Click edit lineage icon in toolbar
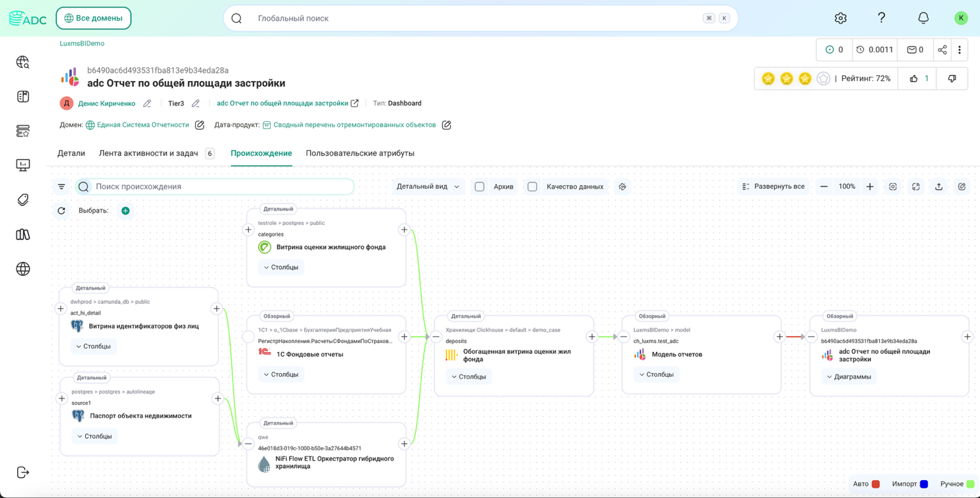The height and width of the screenshot is (498, 980). point(961,187)
